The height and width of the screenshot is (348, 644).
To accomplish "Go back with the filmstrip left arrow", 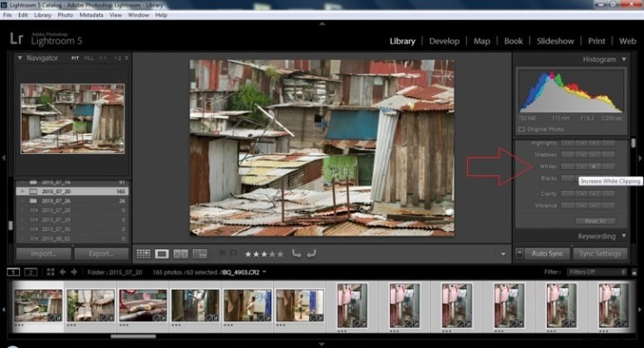I will tap(63, 272).
